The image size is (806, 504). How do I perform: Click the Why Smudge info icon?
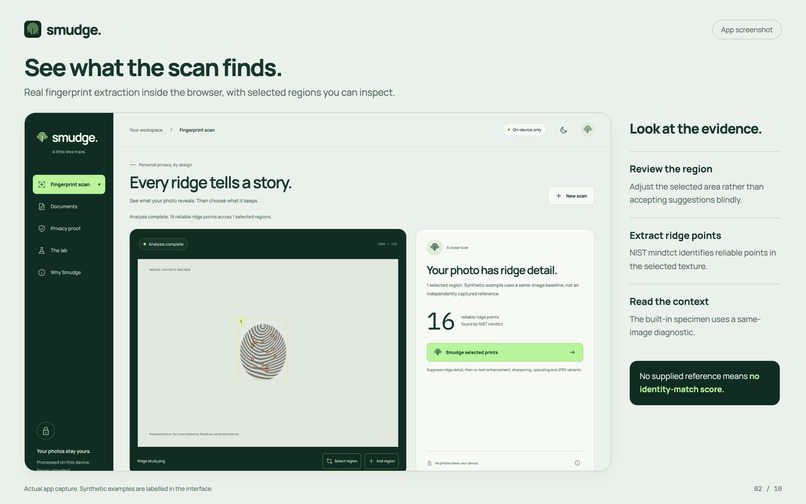pos(42,273)
